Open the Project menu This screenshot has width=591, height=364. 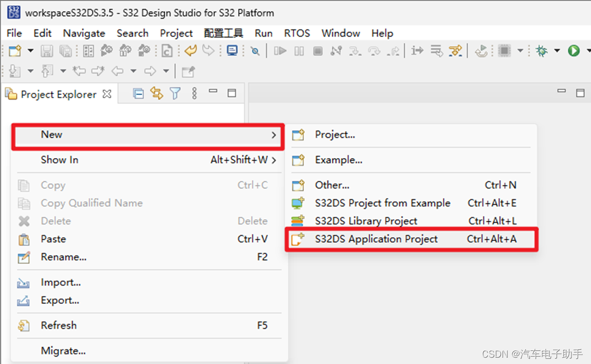coord(176,33)
